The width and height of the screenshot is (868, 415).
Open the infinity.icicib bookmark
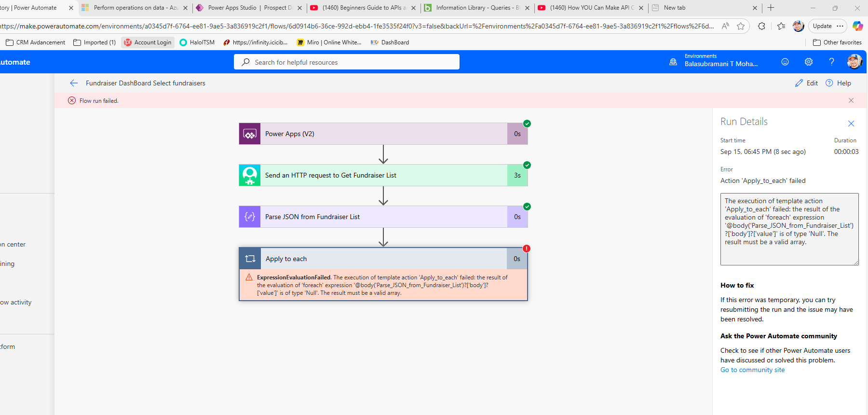pyautogui.click(x=256, y=42)
